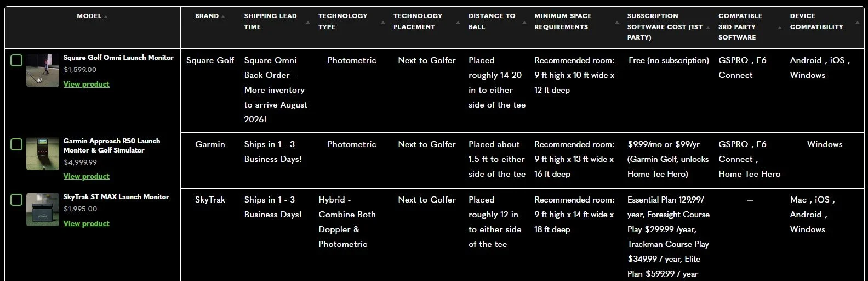Click the Technology Type column header

343,21
